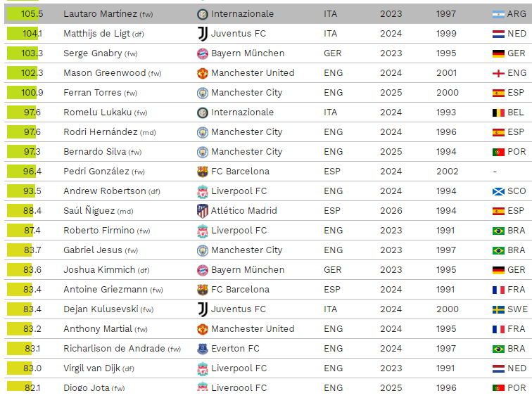
Task: Click Everton FC crest beside Richarlison
Action: pyautogui.click(x=203, y=349)
